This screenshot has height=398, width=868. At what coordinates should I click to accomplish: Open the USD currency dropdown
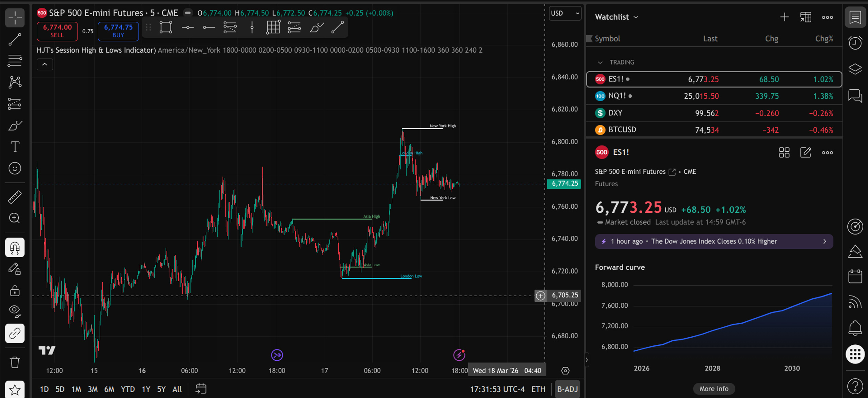(x=565, y=13)
